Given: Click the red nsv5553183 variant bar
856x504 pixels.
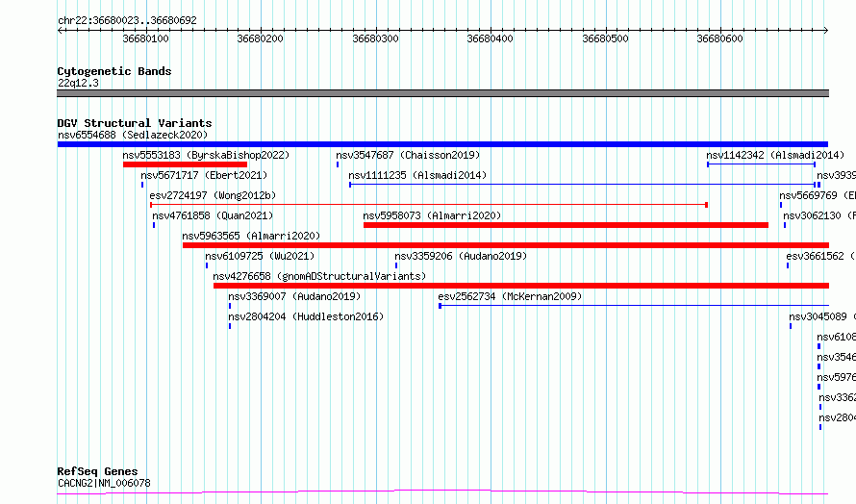Looking at the screenshot, I should click(x=185, y=164).
